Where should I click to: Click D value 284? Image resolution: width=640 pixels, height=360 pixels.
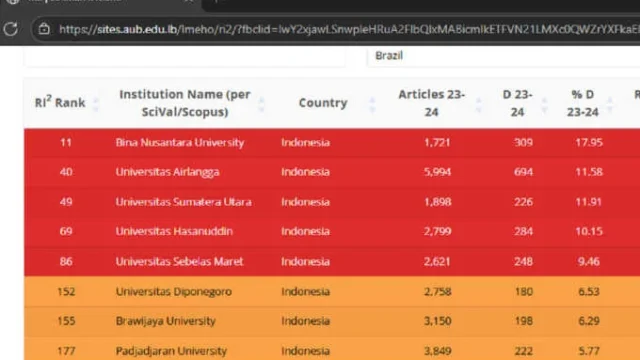[523, 231]
